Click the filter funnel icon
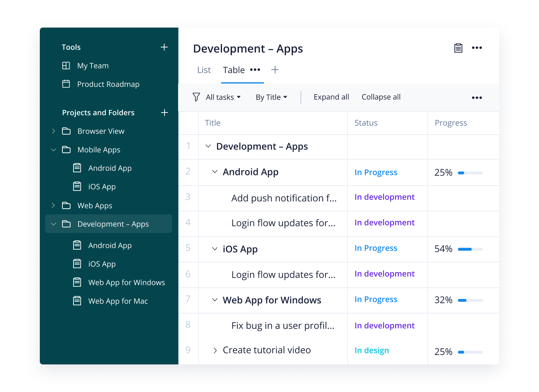Image resolution: width=539 pixels, height=392 pixels. (x=196, y=97)
